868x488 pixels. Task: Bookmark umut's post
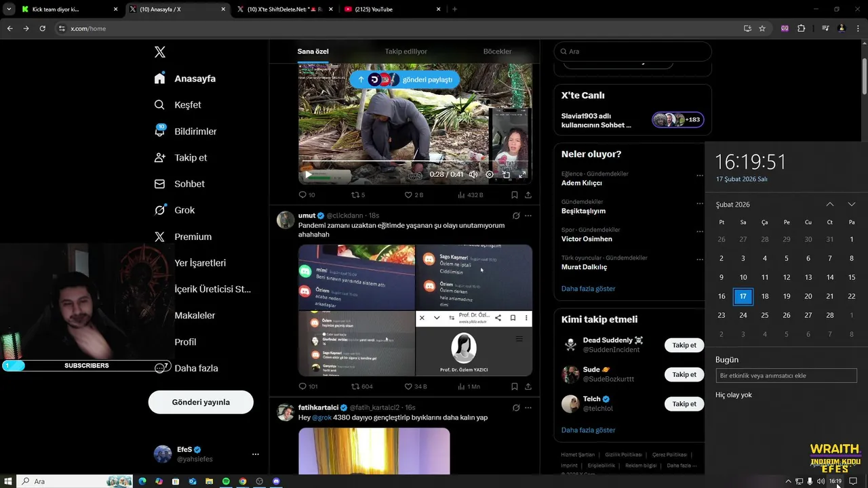pos(515,386)
